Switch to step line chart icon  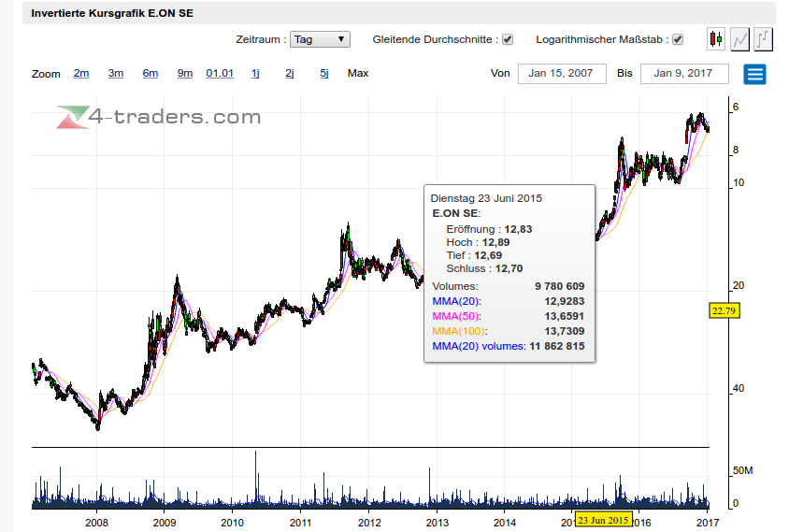(x=763, y=39)
